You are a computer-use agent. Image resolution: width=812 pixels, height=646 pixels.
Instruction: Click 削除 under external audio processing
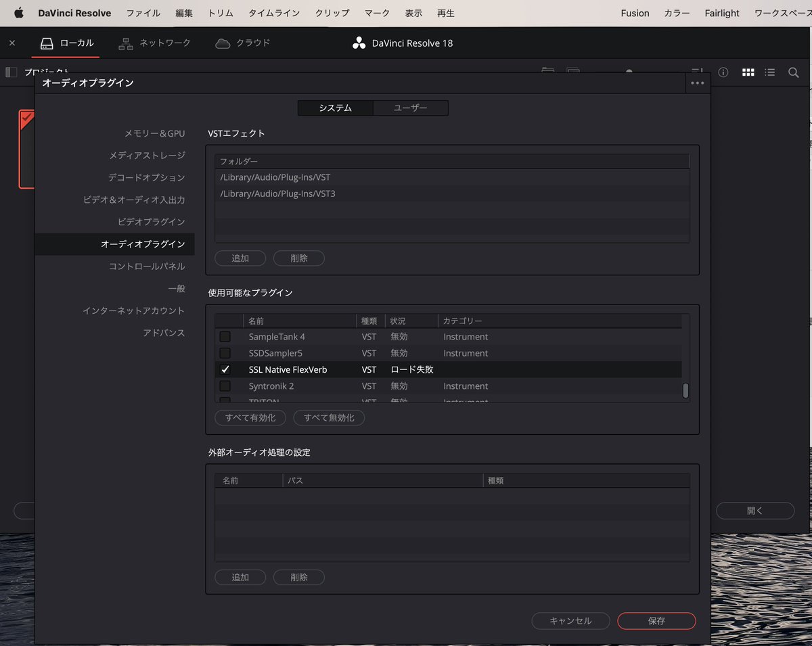pos(299,578)
